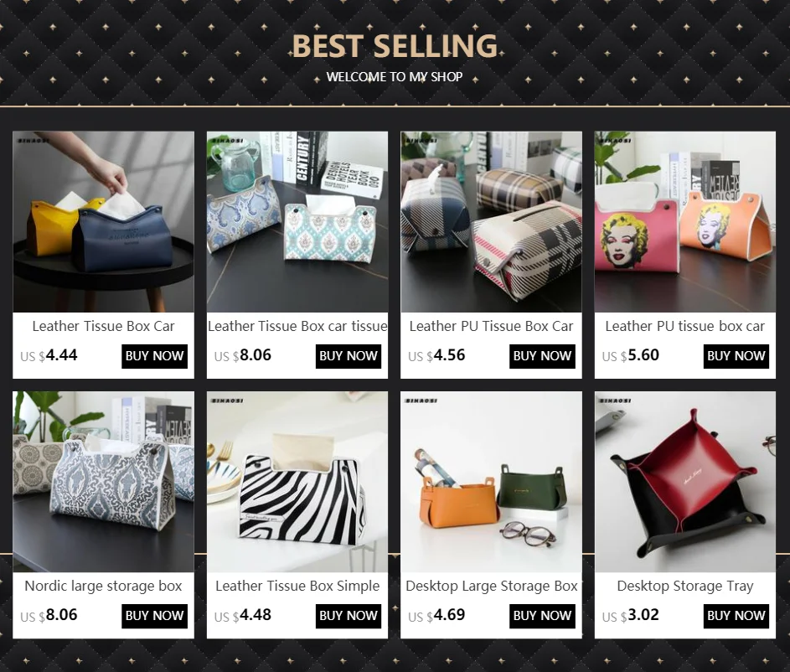Click the Desktop Storage Tray title
Screen dimensions: 790x672
click(685, 586)
